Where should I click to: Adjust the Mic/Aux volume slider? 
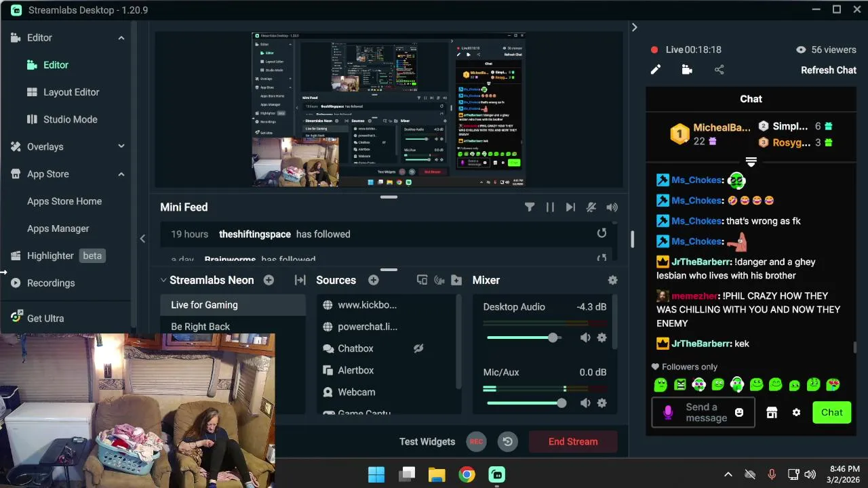pyautogui.click(x=526, y=403)
